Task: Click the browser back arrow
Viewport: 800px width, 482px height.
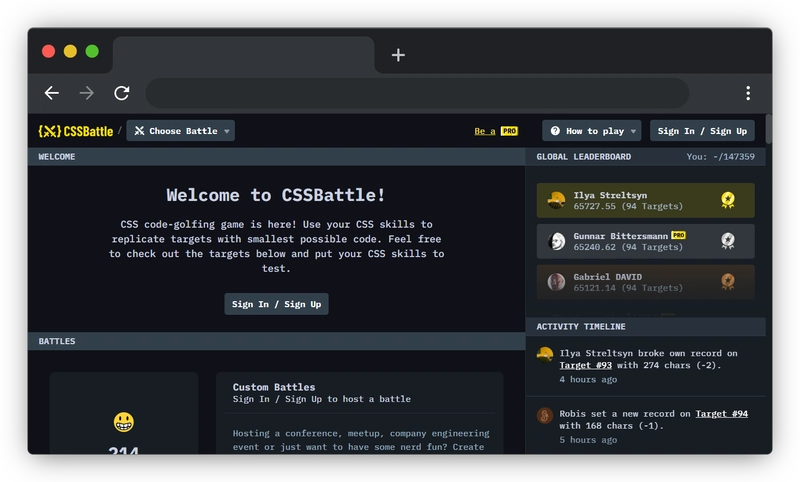Action: point(52,93)
